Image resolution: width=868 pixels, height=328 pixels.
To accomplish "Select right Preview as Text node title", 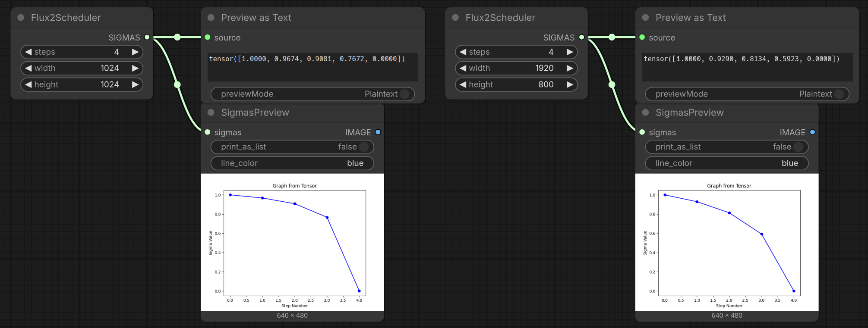I will [x=691, y=18].
